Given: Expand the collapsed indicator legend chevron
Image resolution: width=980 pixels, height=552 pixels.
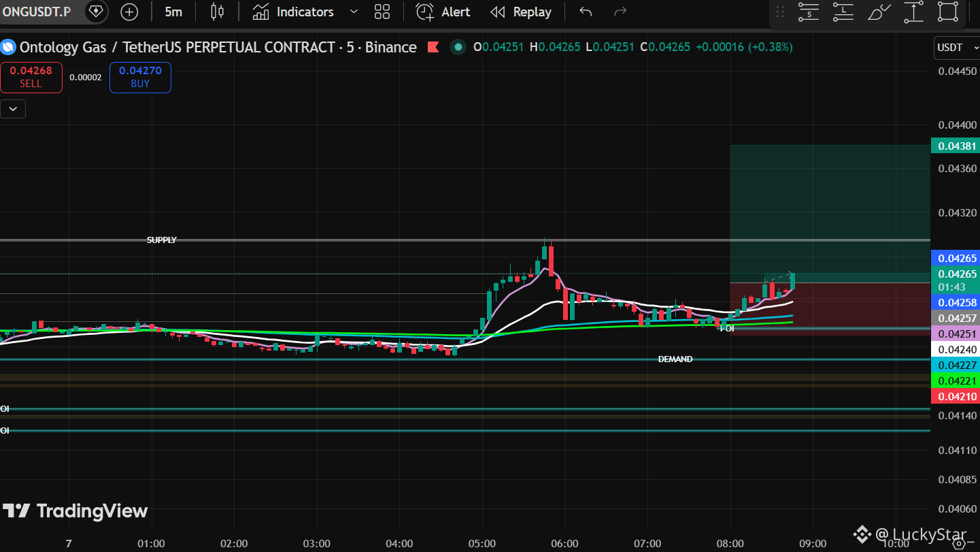Looking at the screenshot, I should tap(13, 108).
